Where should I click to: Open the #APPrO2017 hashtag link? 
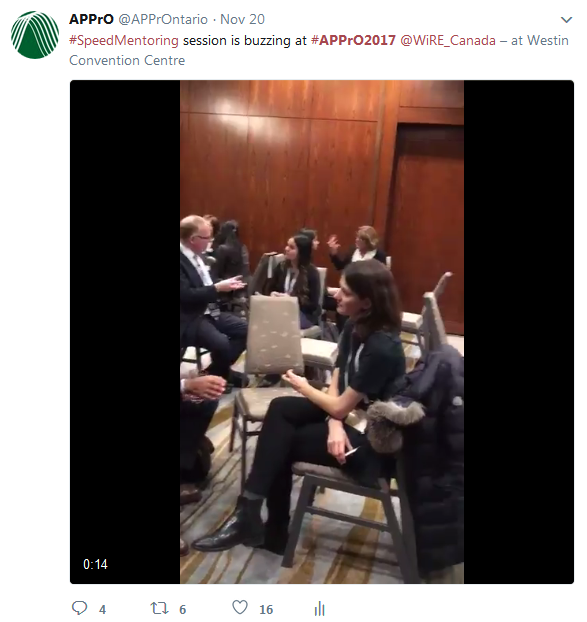pyautogui.click(x=353, y=40)
